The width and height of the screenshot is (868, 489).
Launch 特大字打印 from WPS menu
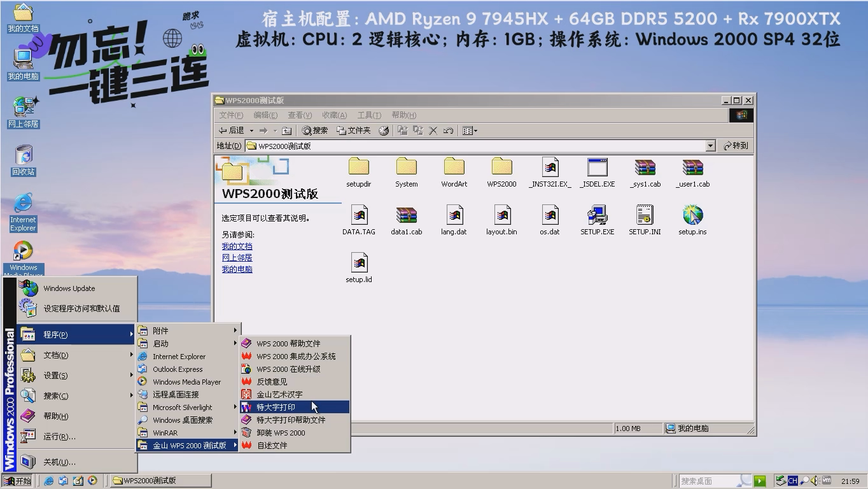point(295,407)
